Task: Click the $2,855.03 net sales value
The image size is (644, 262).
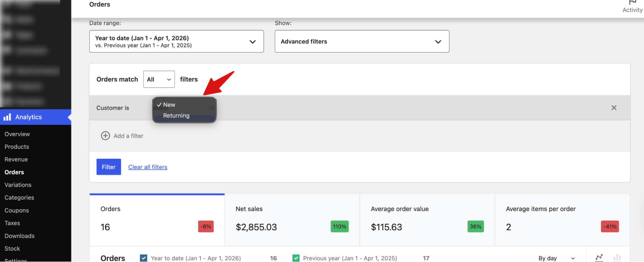Action: pos(256,227)
